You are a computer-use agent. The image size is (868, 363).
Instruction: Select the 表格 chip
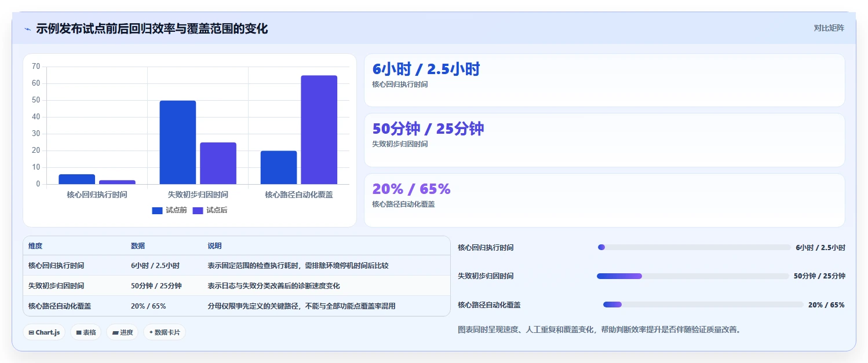(86, 332)
